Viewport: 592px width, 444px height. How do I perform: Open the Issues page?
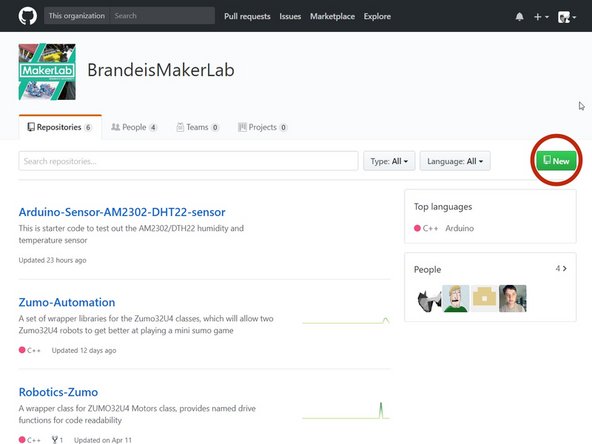(x=290, y=16)
